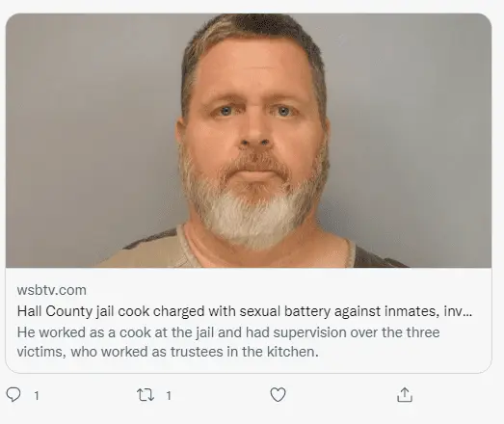
Task: Click the truncated ellipsis ending the headline
Action: (467, 313)
